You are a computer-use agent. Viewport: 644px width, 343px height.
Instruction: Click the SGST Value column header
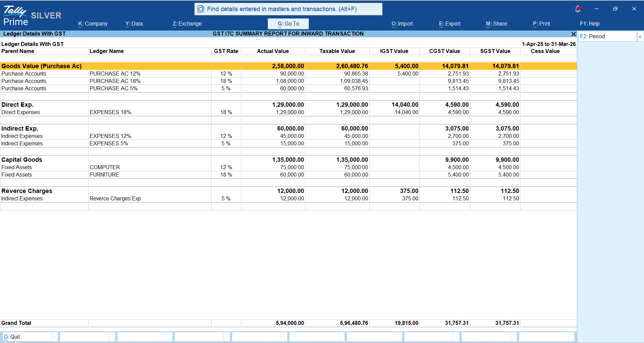pos(495,51)
